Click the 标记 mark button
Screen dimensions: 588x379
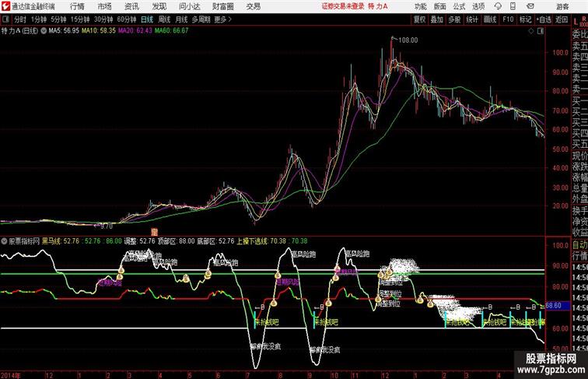tap(525, 19)
